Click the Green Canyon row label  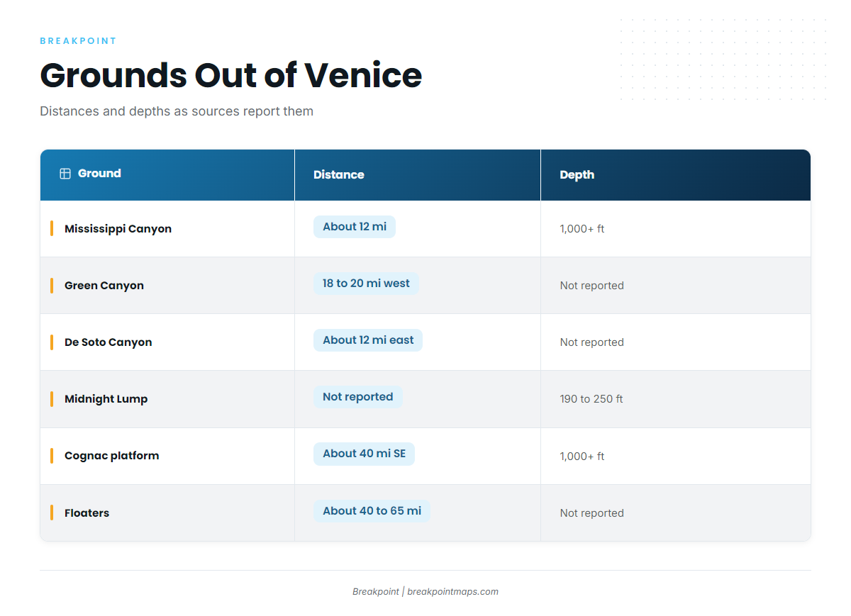click(104, 286)
